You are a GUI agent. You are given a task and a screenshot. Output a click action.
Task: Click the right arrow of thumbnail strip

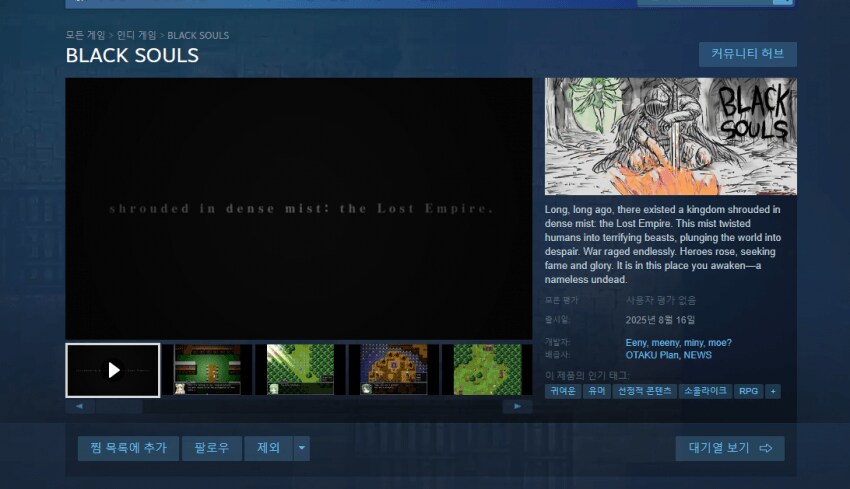point(517,406)
